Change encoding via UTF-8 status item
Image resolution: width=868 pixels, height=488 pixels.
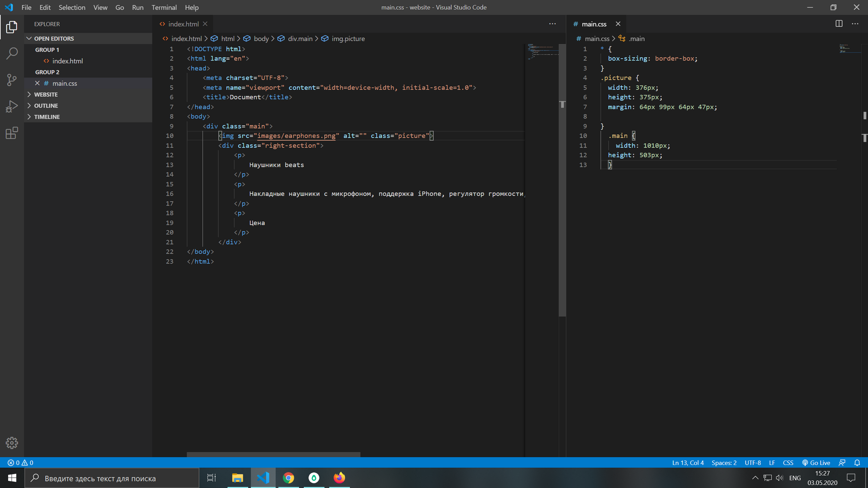pos(753,463)
